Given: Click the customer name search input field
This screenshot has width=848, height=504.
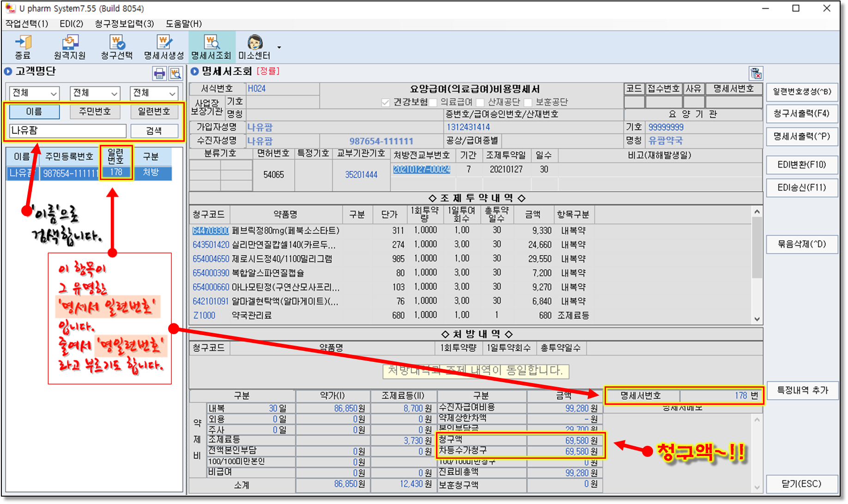Looking at the screenshot, I should pos(67,131).
